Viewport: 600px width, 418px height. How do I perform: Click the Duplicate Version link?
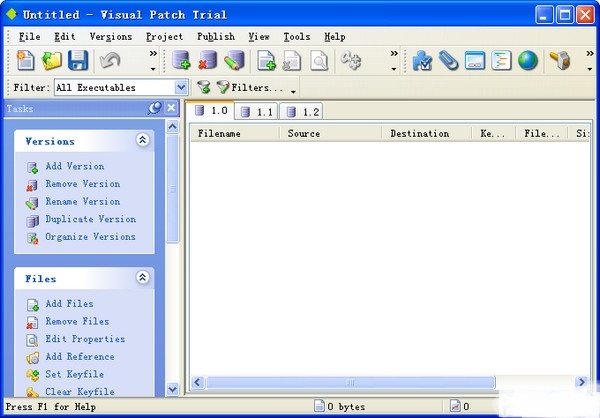tap(90, 219)
